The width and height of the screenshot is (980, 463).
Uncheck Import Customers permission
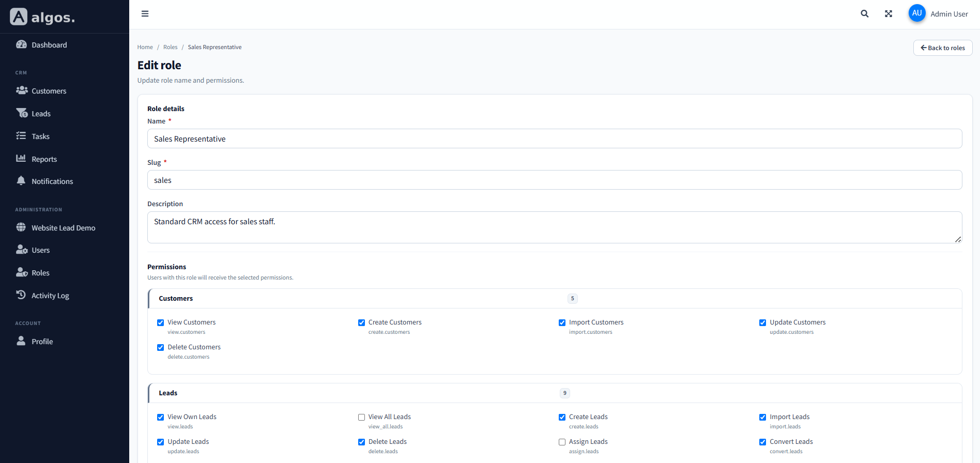[562, 322]
